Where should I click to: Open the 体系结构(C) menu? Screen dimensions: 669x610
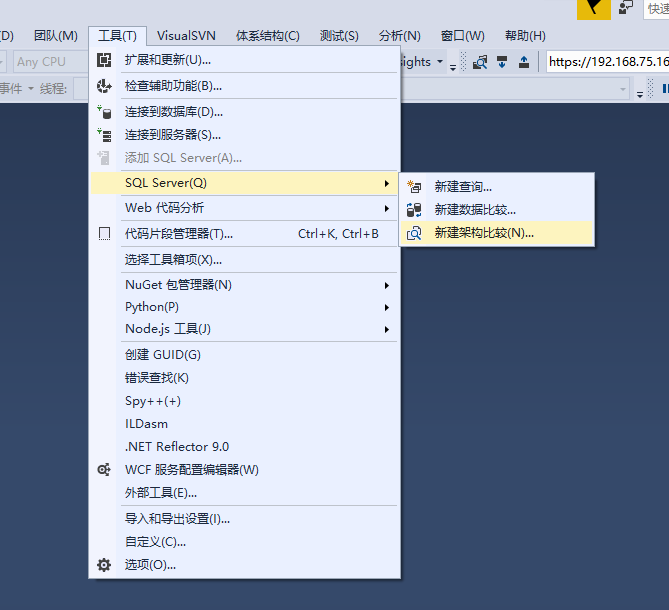tap(268, 36)
